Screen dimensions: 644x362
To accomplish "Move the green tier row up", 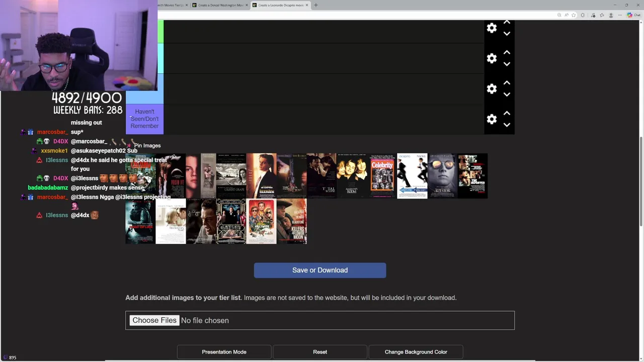I will click(x=507, y=23).
